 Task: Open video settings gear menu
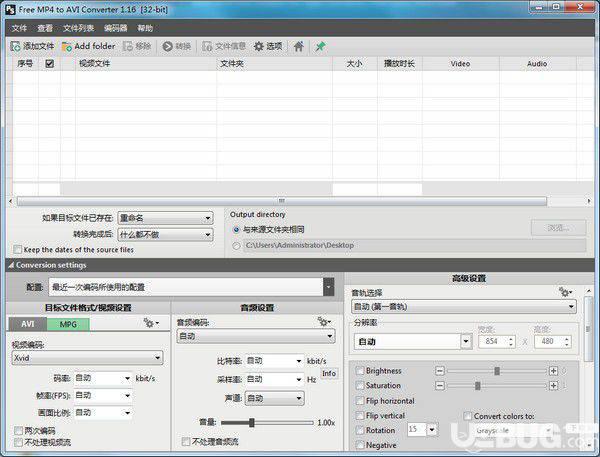click(151, 323)
